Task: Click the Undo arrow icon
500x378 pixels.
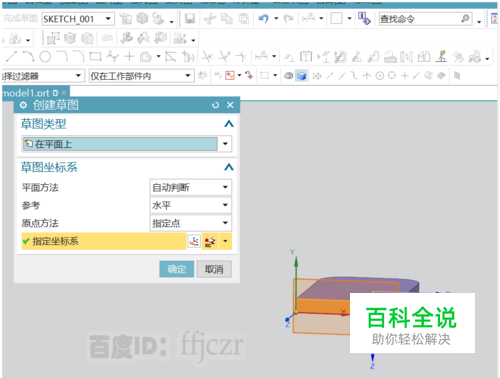Action: point(263,19)
